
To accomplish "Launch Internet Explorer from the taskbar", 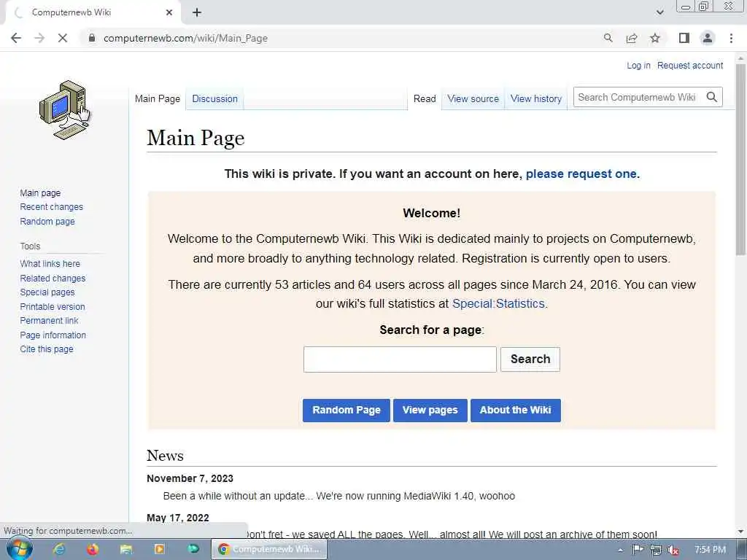I will [59, 550].
